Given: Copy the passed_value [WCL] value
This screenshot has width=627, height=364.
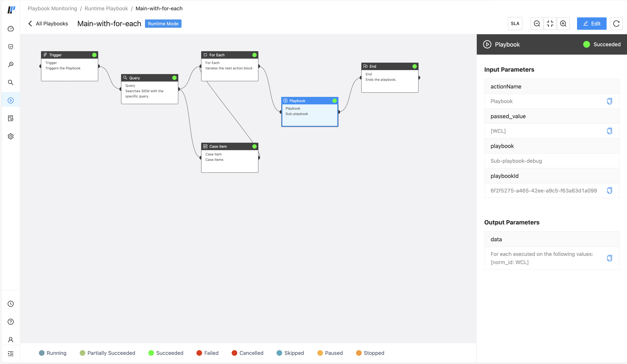Looking at the screenshot, I should click(x=609, y=131).
